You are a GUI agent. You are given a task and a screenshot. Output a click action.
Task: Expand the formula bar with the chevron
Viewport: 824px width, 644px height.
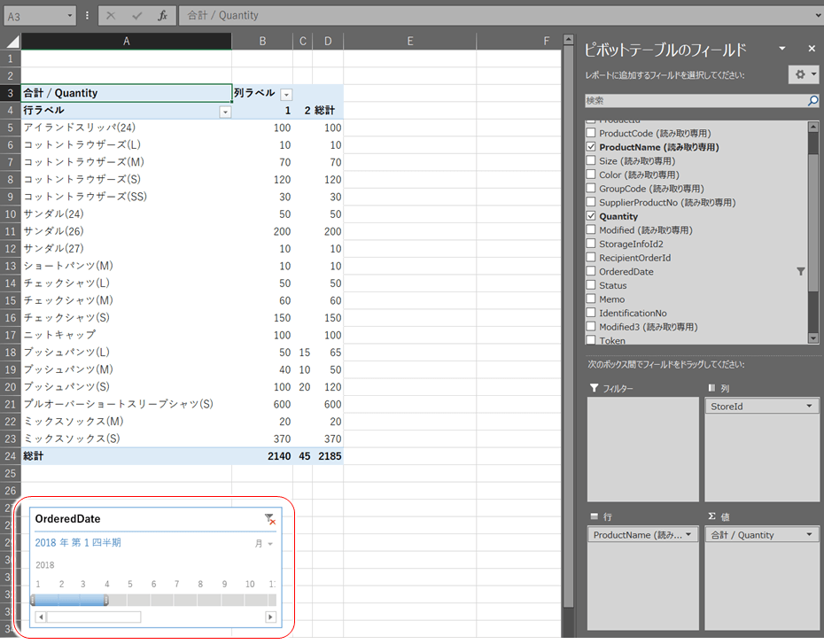point(818,16)
